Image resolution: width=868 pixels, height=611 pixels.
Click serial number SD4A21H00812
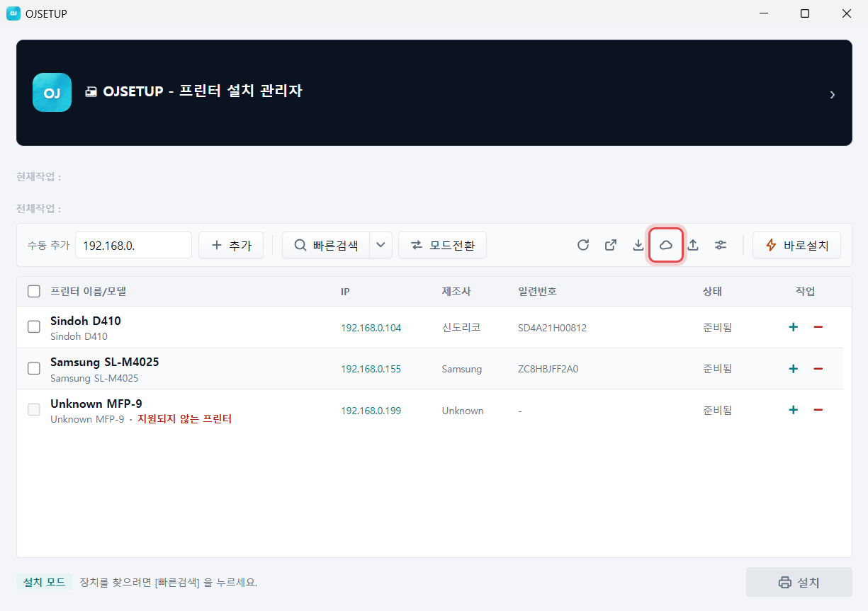click(552, 328)
